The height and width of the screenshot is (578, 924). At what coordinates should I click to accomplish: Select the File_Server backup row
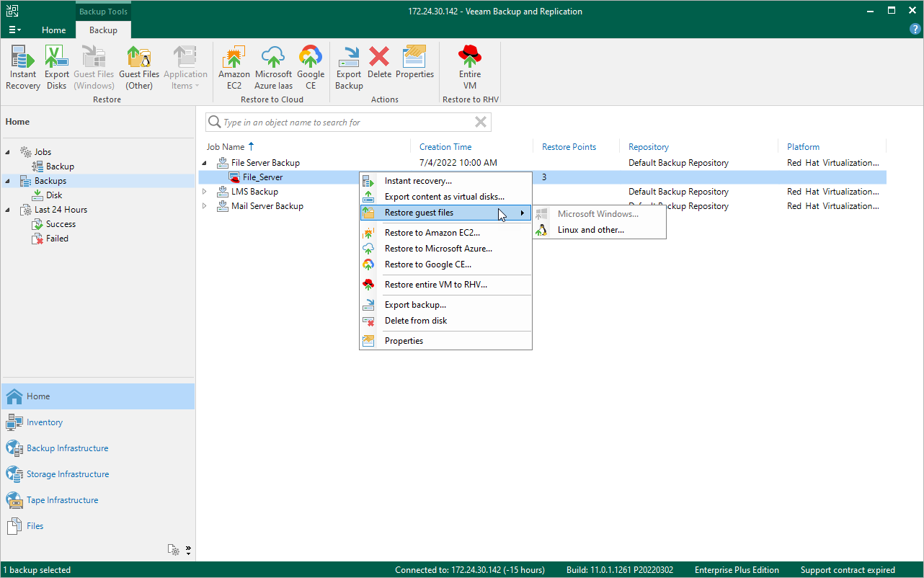tap(543, 177)
